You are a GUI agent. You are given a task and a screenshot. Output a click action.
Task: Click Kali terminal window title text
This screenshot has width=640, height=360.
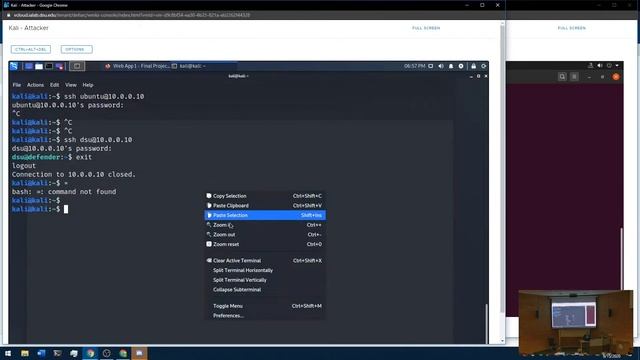pos(238,76)
